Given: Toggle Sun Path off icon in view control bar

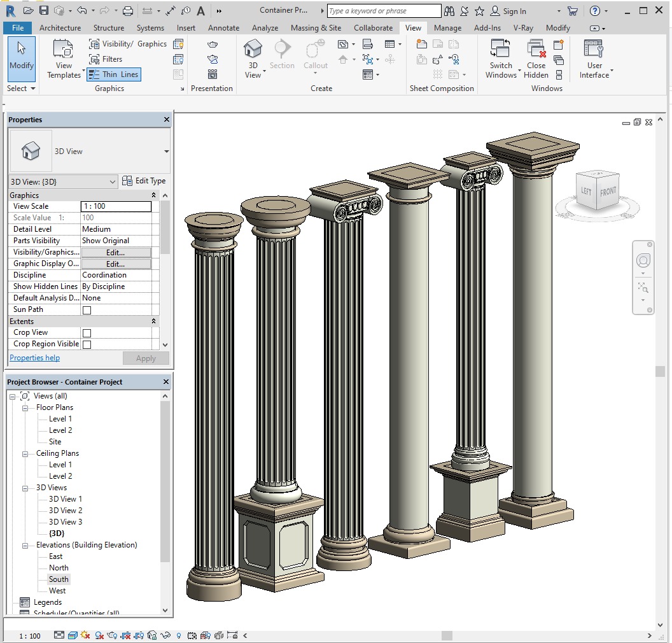Looking at the screenshot, I should click(x=85, y=635).
